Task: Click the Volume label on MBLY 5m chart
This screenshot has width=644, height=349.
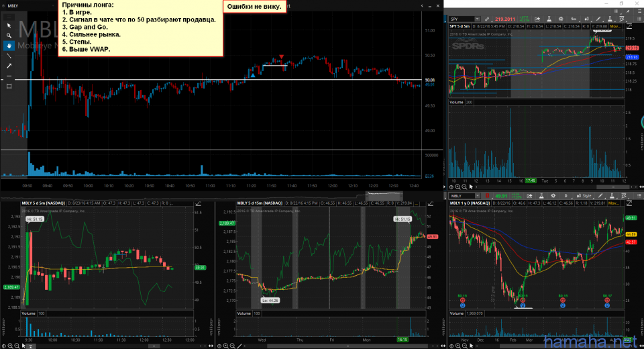Action: click(28, 313)
